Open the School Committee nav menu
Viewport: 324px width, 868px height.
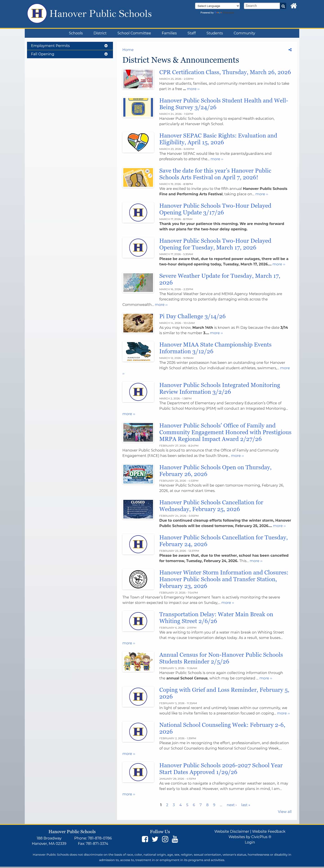click(x=134, y=33)
